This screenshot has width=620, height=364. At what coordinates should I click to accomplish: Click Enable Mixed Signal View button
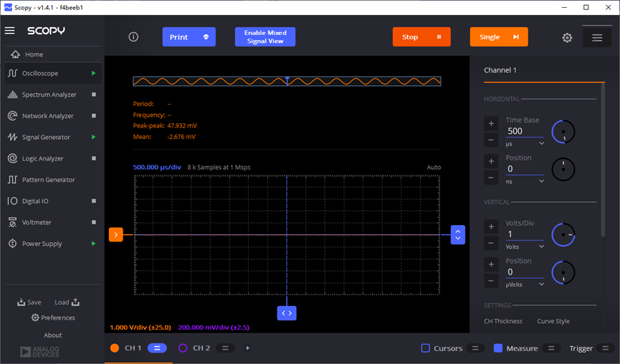pyautogui.click(x=265, y=37)
